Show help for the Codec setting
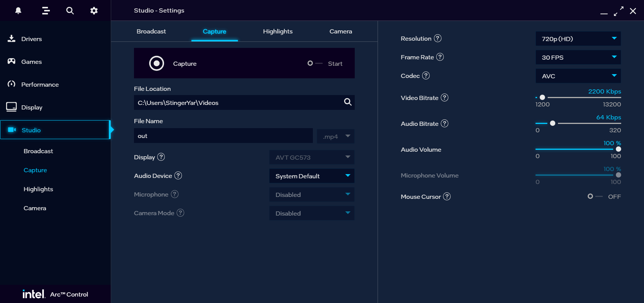Image resolution: width=644 pixels, height=303 pixels. [x=426, y=76]
